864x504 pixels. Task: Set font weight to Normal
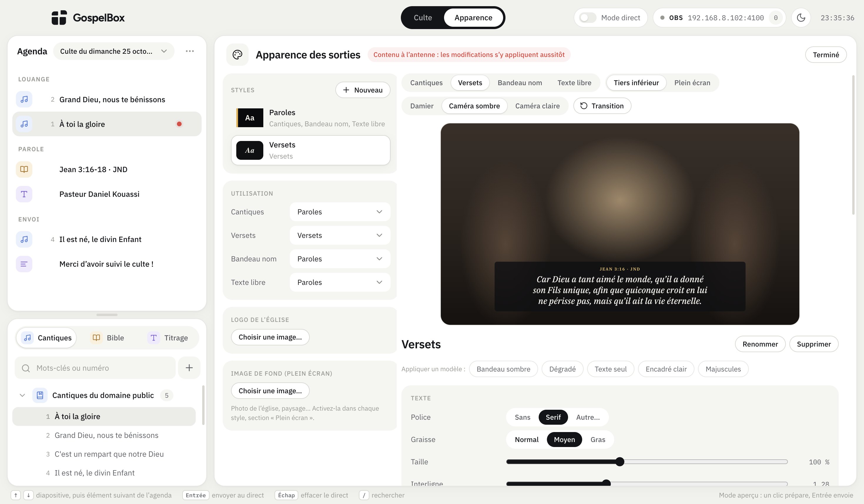[x=526, y=439]
